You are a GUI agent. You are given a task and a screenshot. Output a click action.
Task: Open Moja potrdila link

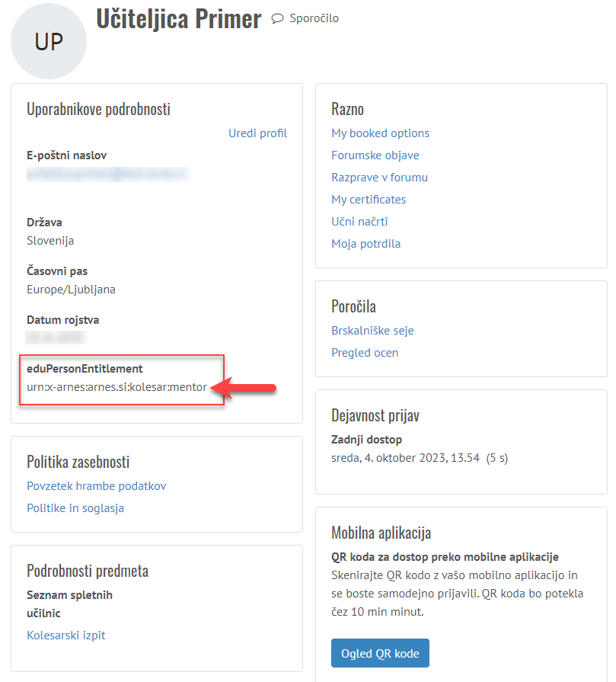[365, 244]
